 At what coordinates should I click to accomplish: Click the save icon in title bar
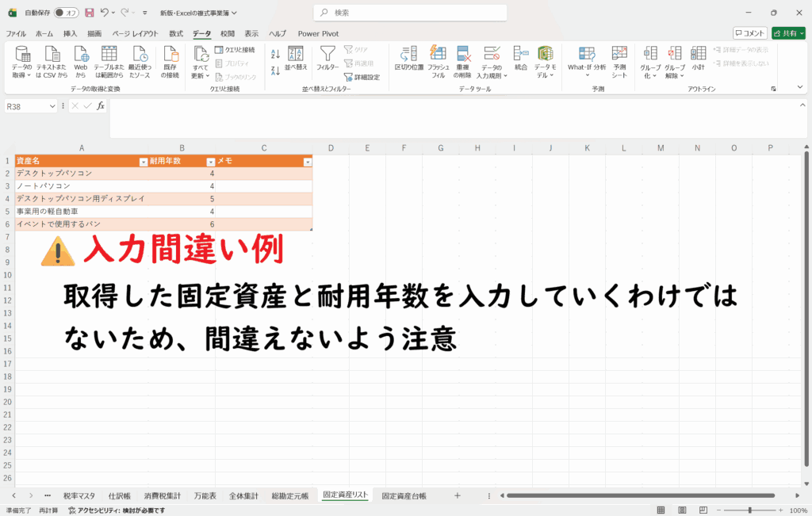coord(89,13)
